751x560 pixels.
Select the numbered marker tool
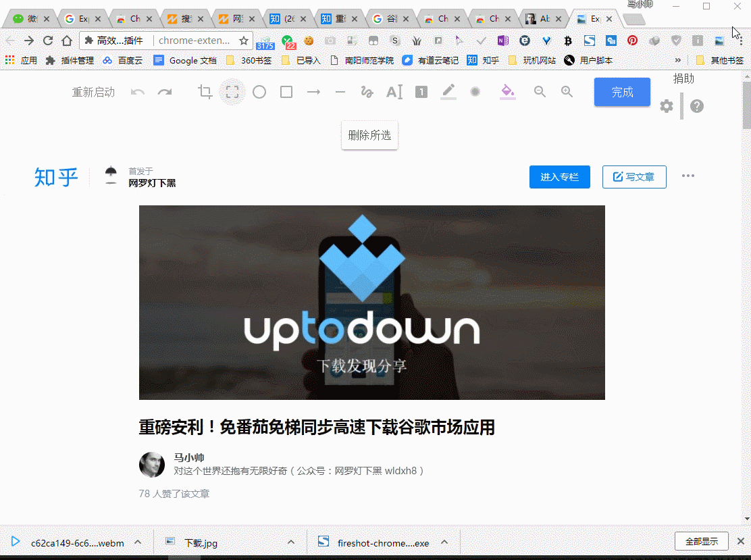pyautogui.click(x=421, y=92)
